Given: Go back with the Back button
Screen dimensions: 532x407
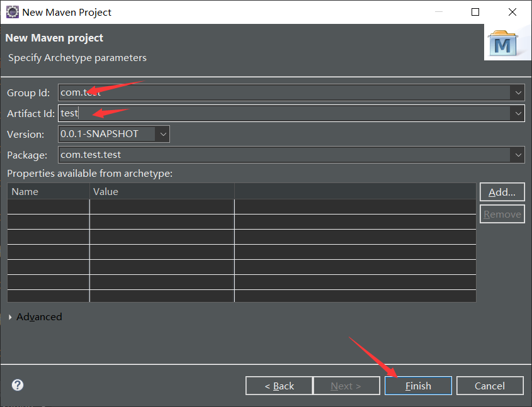Looking at the screenshot, I should pos(279,386).
